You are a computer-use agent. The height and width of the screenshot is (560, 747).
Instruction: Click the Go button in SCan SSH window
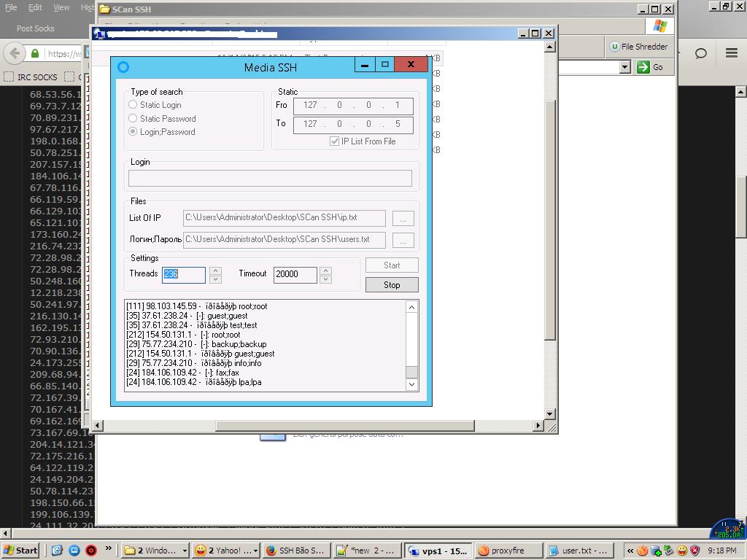pyautogui.click(x=651, y=67)
